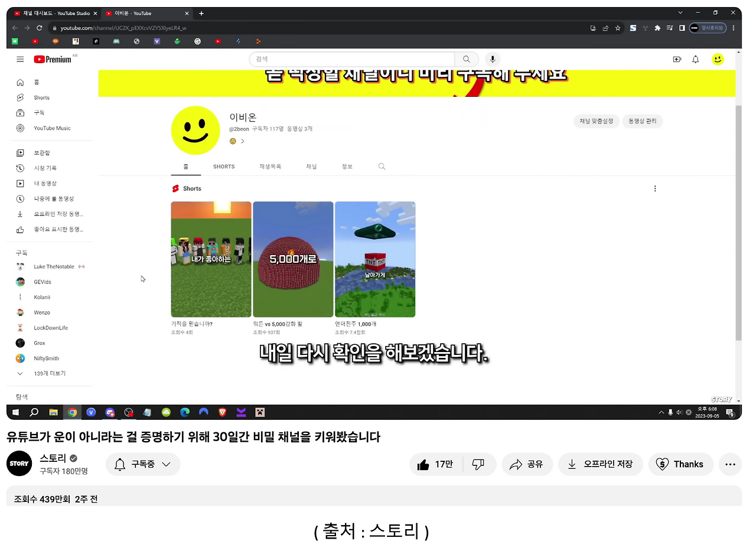This screenshot has height=551, width=756.
Task: Open the YouTube hamburger guide menu
Action: click(x=20, y=59)
